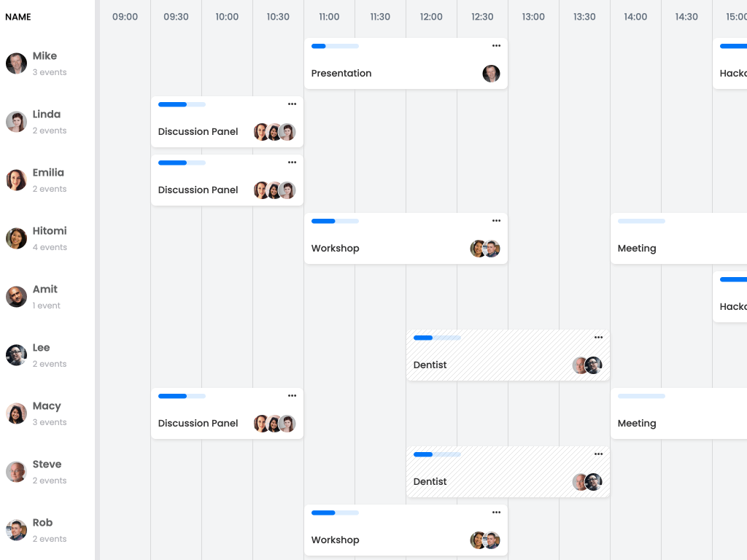The width and height of the screenshot is (747, 560).
Task: Open three-dots menu on Hitomi's Workshop event
Action: pos(496,221)
